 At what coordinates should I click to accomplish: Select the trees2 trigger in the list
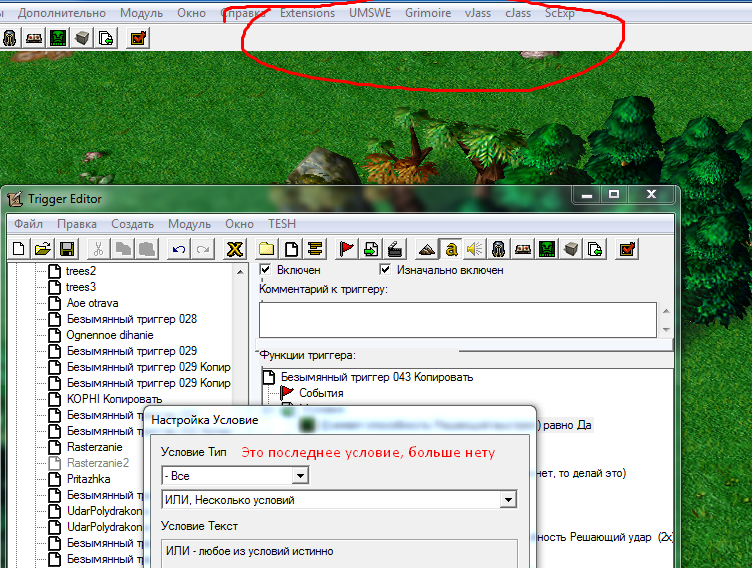[x=81, y=271]
